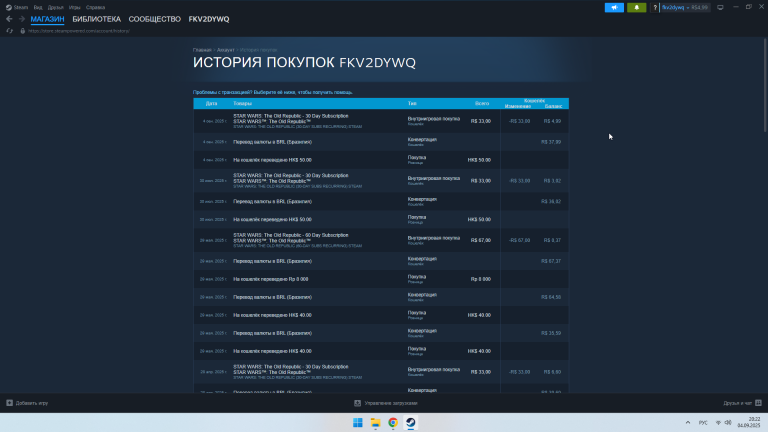This screenshot has height=432, width=768.
Task: Click the friends list icon at bottom right
Action: click(x=758, y=403)
